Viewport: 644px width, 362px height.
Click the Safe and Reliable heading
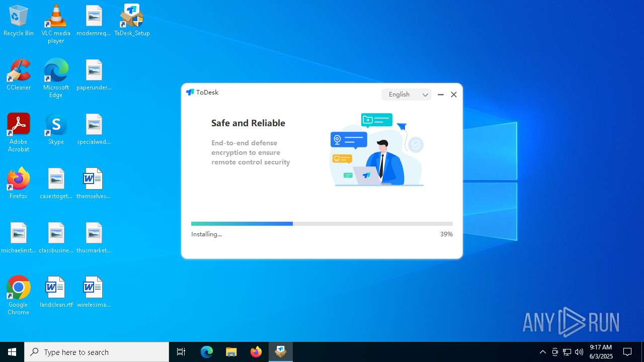click(248, 123)
